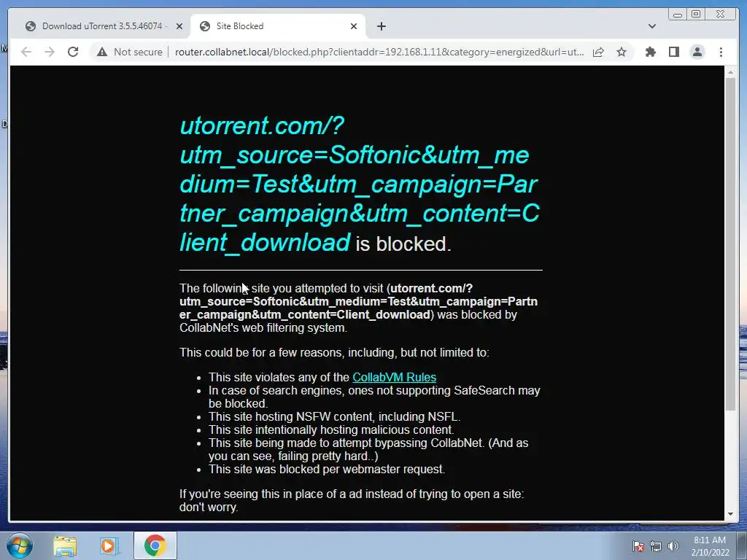
Task: Switch to Download uTorrent tab
Action: 102,26
